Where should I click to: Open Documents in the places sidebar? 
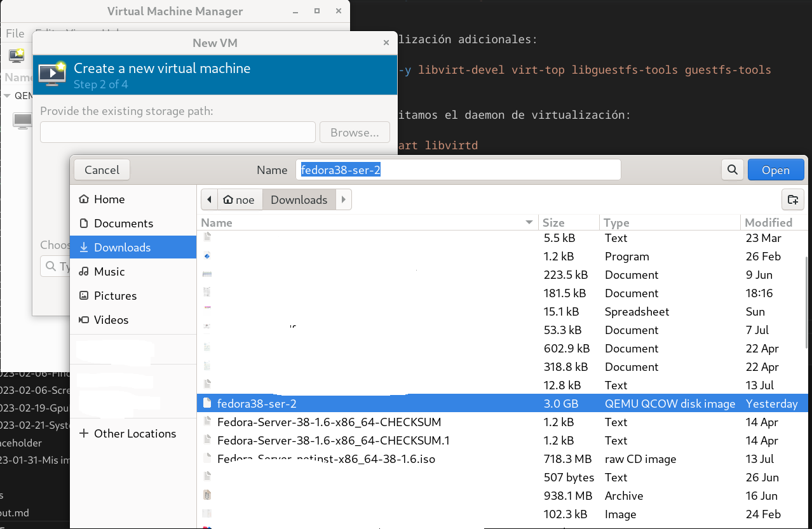pyautogui.click(x=133, y=224)
